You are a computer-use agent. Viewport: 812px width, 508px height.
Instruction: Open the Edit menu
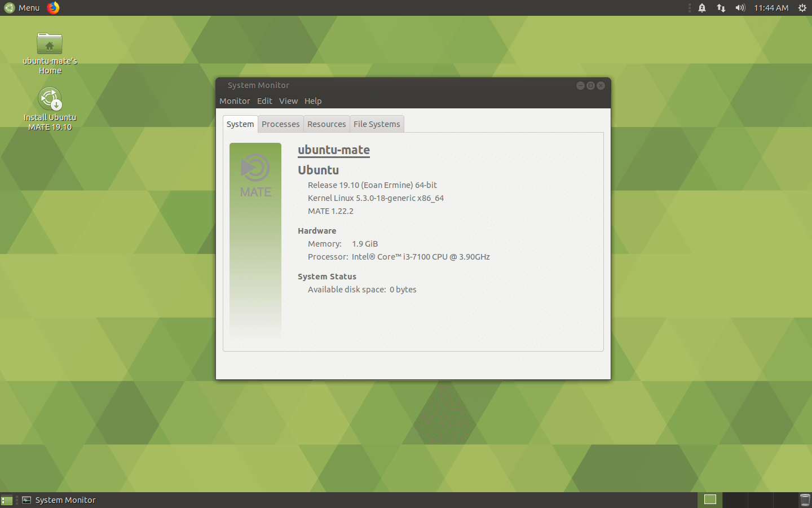[x=264, y=101]
